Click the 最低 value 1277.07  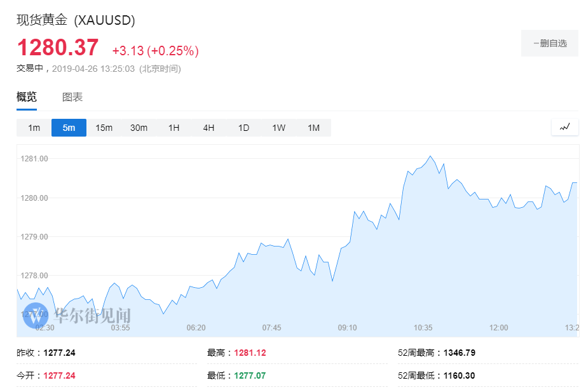250,375
